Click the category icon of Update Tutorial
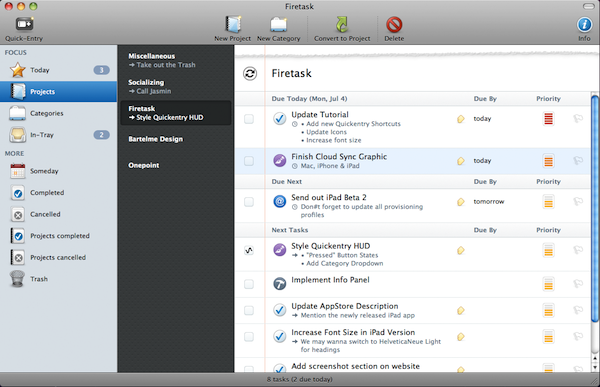The height and width of the screenshot is (387, 600). pos(280,118)
